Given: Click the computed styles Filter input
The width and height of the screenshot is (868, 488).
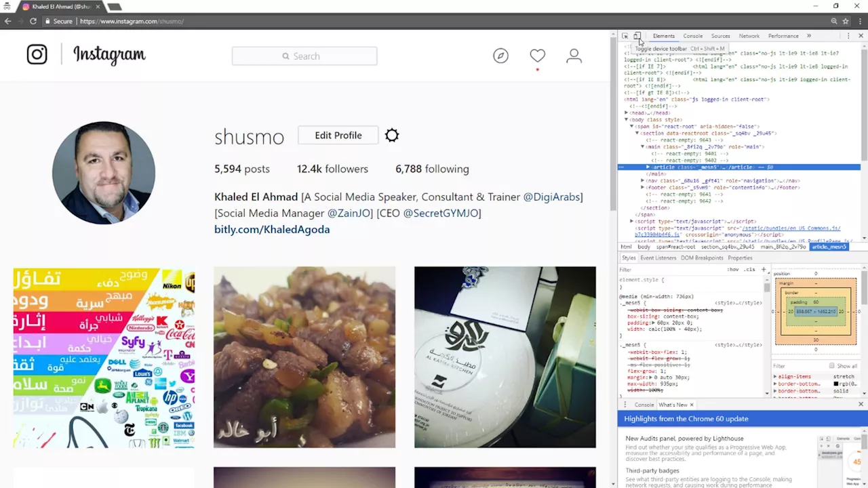Looking at the screenshot, I should point(799,366).
